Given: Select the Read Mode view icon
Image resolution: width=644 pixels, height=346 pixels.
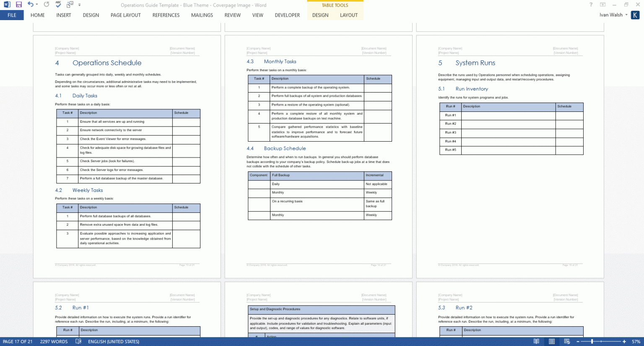Looking at the screenshot, I should [x=537, y=341].
